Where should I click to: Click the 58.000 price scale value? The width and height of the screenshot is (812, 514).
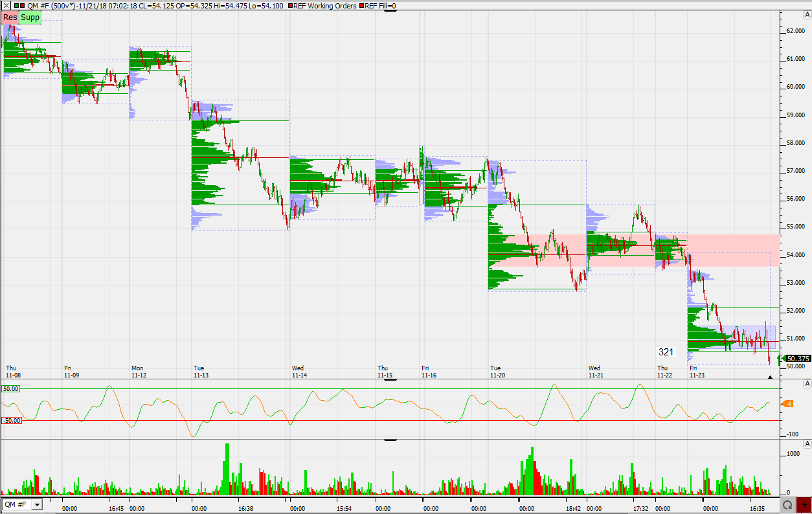pyautogui.click(x=795, y=142)
